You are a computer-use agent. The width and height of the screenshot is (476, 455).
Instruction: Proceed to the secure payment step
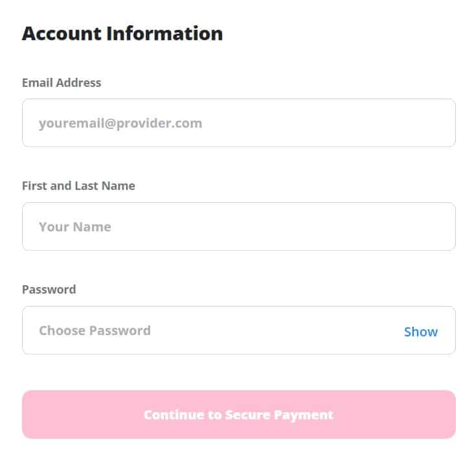point(238,414)
